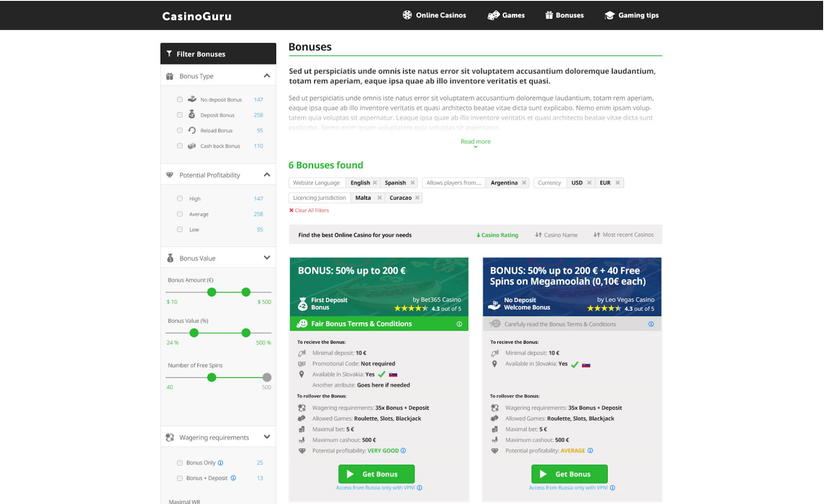The width and height of the screenshot is (824, 504).
Task: Remove the English language filter
Action: pos(375,183)
